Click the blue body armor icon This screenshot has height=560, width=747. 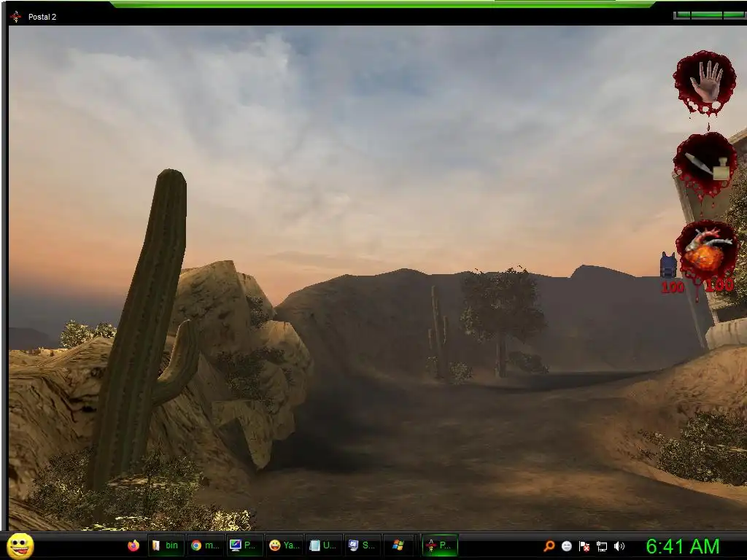(668, 265)
